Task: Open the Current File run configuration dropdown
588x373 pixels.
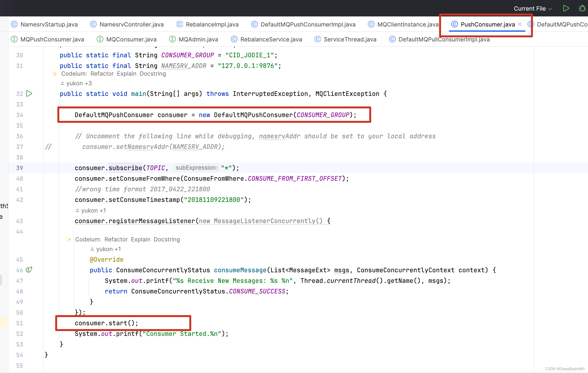Action: click(x=533, y=8)
